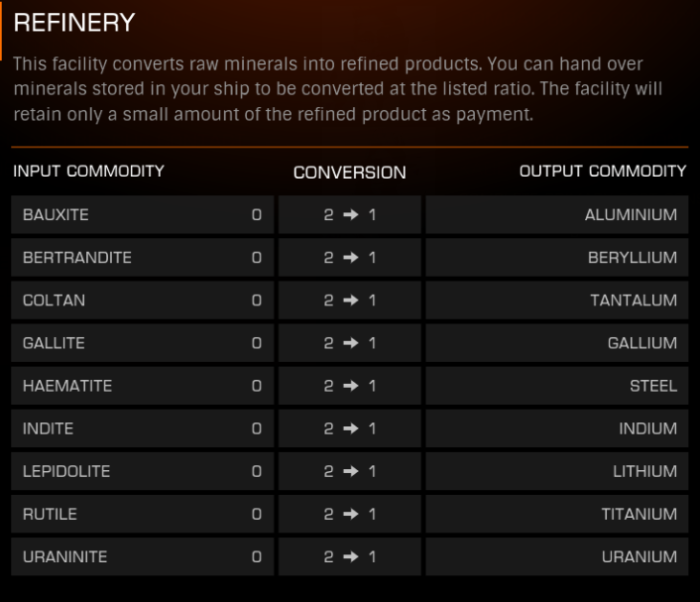The image size is (700, 602).
Task: Click the Gallium output commodity cell
Action: (557, 343)
